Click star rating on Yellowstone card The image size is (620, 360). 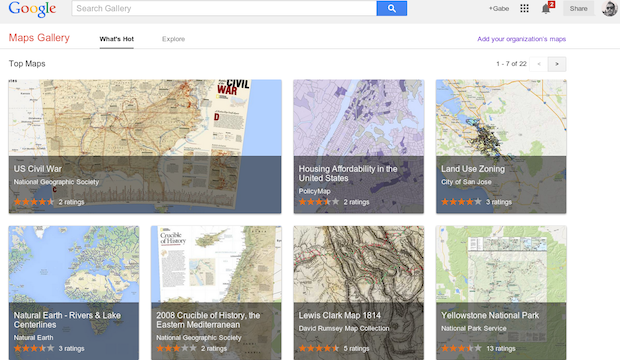tap(461, 349)
